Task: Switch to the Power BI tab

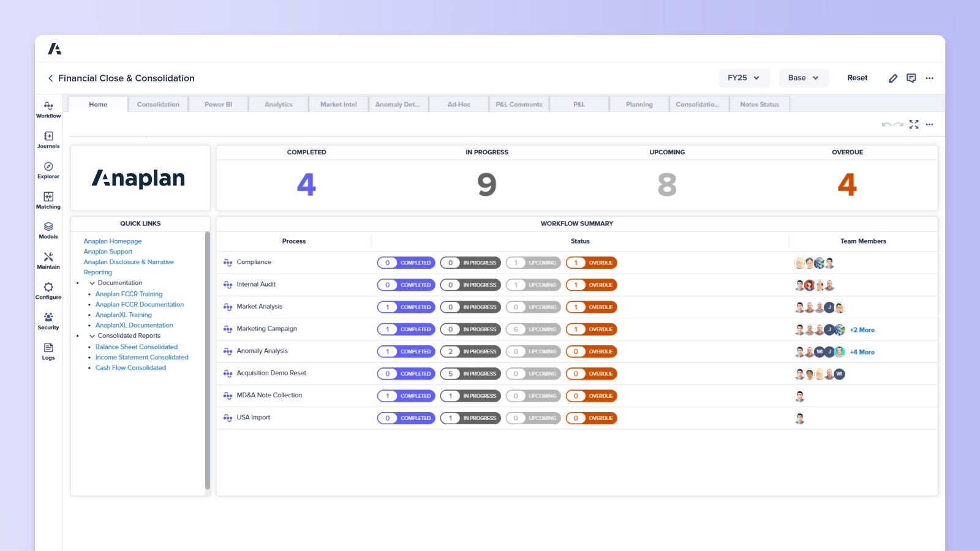Action: pos(217,104)
